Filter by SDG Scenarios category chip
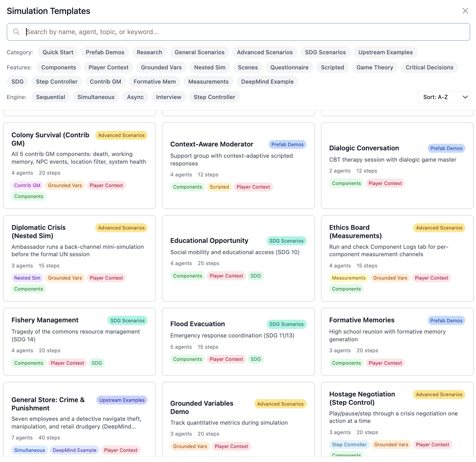Image resolution: width=476 pixels, height=462 pixels. pos(325,52)
